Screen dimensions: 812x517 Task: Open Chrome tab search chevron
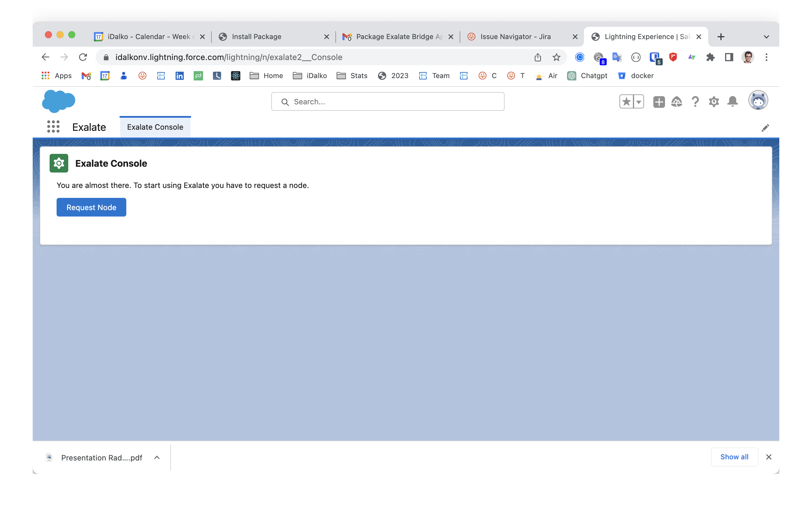click(x=766, y=37)
